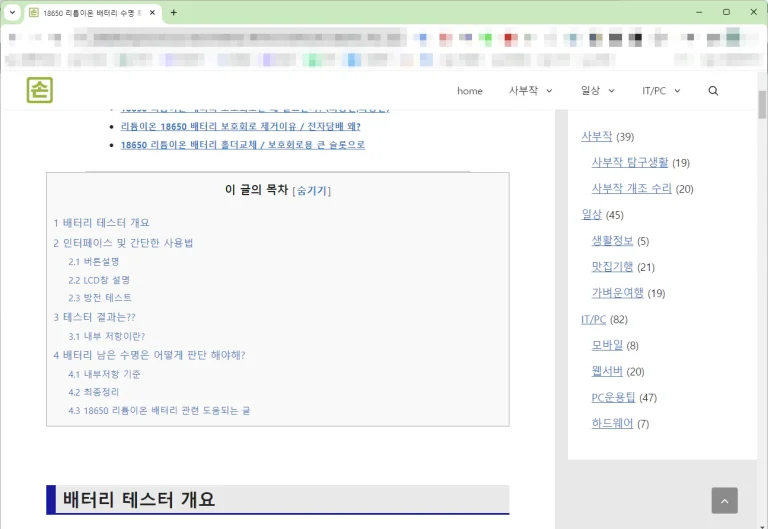
Task: Jump to 2.3 방전 테스트 section
Action: click(100, 298)
